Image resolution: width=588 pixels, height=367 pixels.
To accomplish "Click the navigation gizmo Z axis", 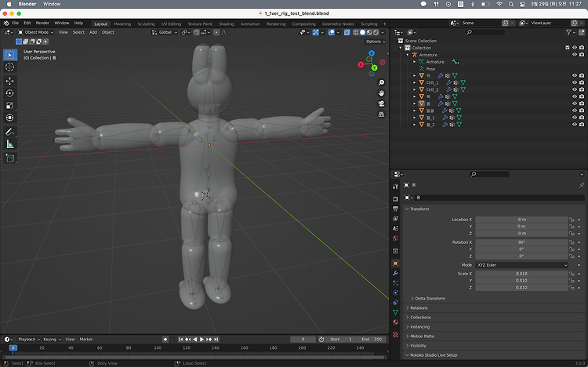I will click(x=372, y=53).
